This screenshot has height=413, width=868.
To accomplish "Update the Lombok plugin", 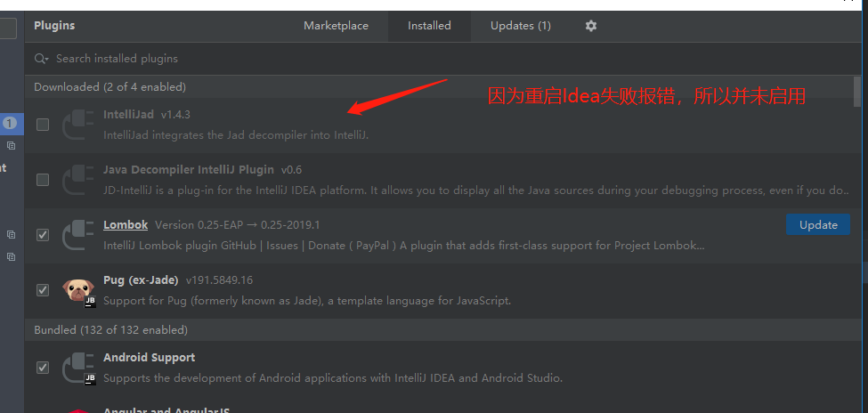I will pos(818,225).
